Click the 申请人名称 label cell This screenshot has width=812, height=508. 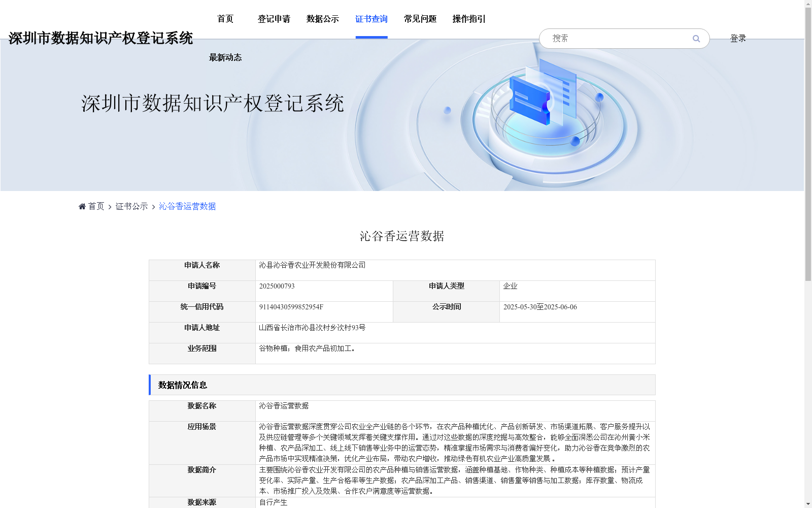[202, 270]
